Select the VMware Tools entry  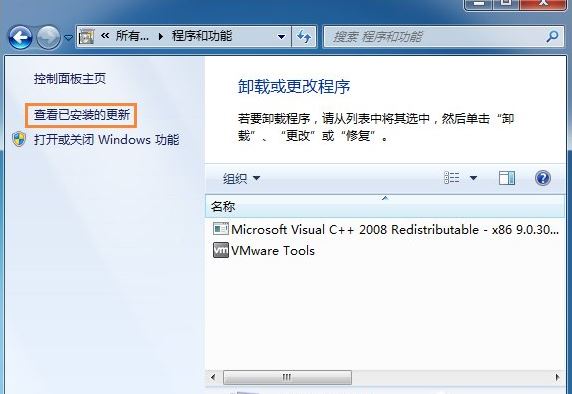pos(263,251)
